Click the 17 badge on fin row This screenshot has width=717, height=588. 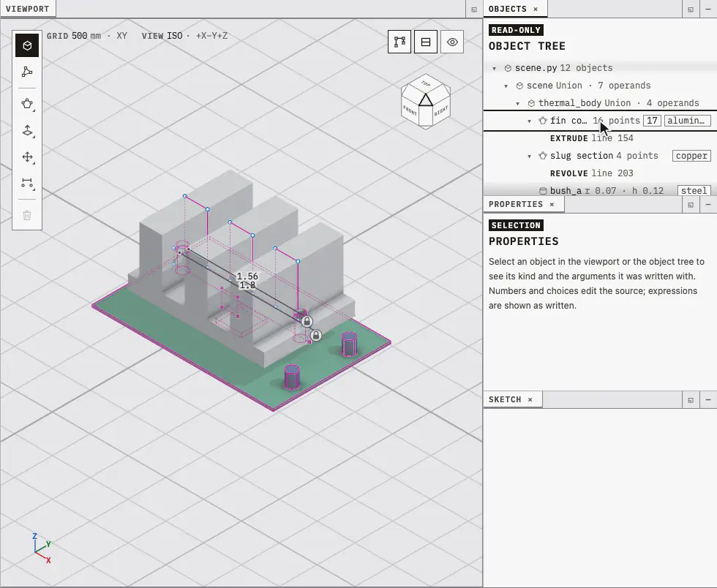tap(652, 121)
